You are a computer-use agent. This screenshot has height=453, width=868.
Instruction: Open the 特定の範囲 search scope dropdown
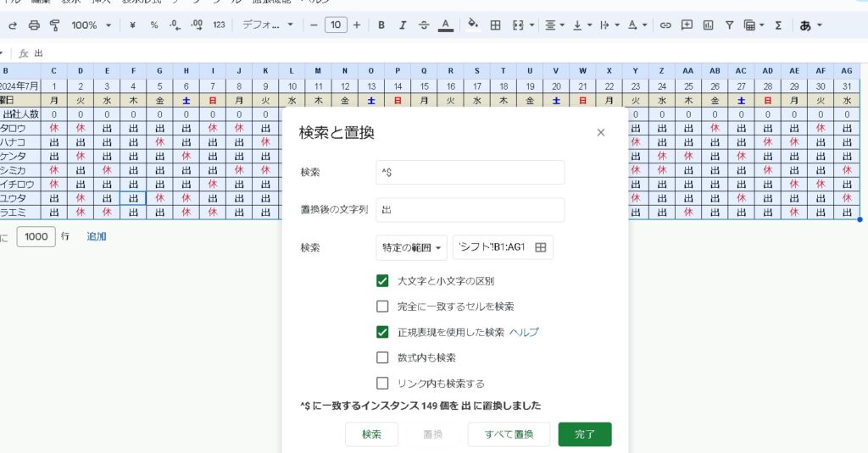(x=411, y=247)
